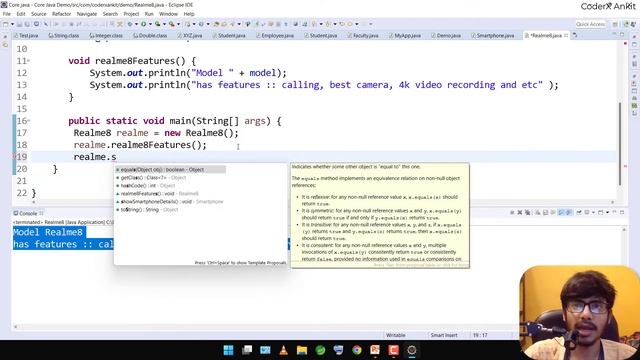The image size is (640, 360).
Task: Select equals(Object obj) proposal
Action: (170, 169)
